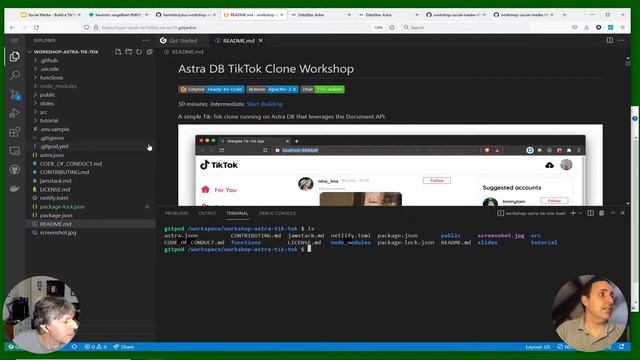Create a new terminal with plus icon

[573, 213]
